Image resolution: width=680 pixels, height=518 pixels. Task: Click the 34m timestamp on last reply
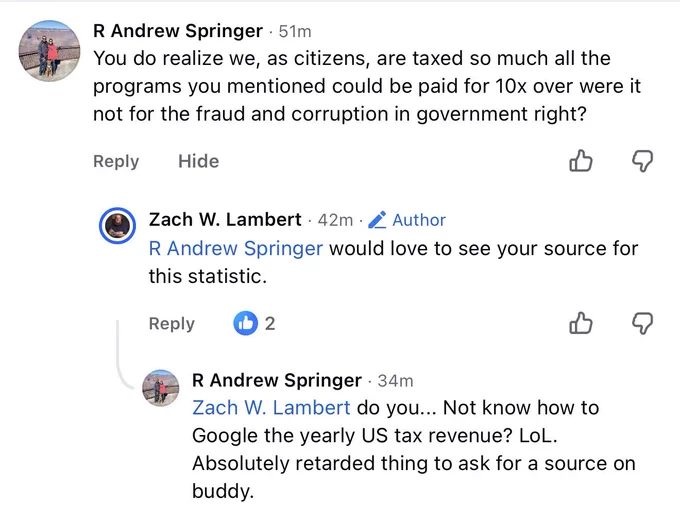coord(395,381)
